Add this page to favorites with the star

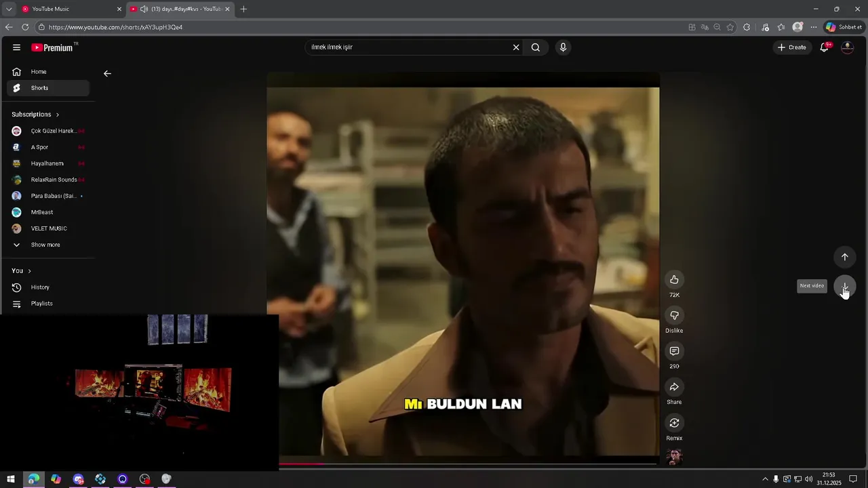pyautogui.click(x=730, y=27)
